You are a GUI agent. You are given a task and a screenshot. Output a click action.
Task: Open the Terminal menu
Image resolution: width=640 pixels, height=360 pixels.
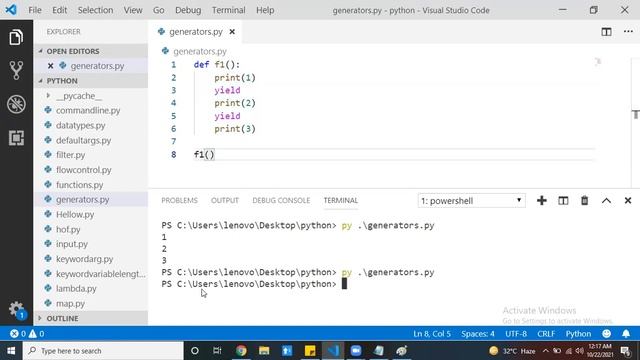click(229, 10)
